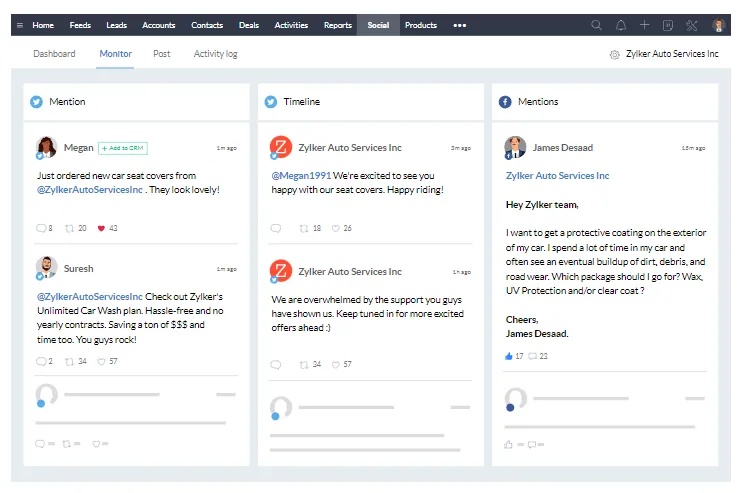Image resolution: width=744 pixels, height=493 pixels.
Task: Click Add to CRM button next to Megan
Action: tap(123, 148)
